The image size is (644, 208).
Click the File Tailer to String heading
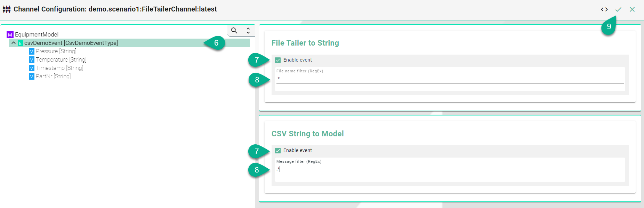point(305,43)
